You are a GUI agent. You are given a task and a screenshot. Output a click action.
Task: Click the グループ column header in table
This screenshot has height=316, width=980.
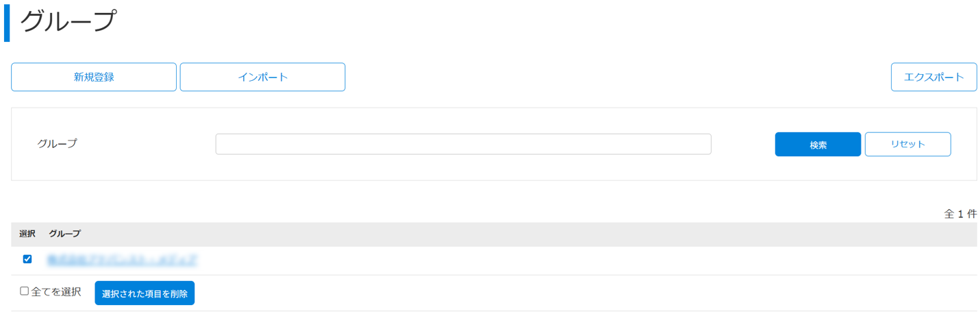(x=64, y=234)
